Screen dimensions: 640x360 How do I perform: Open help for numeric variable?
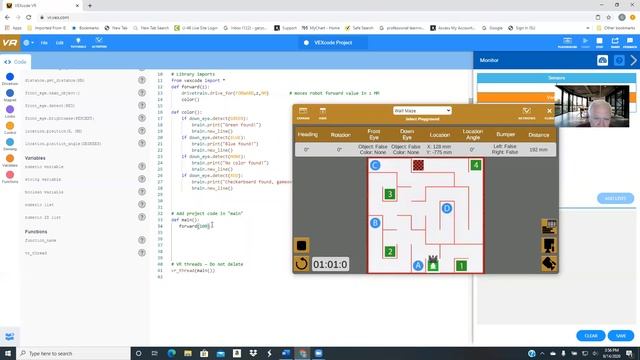(x=142, y=166)
